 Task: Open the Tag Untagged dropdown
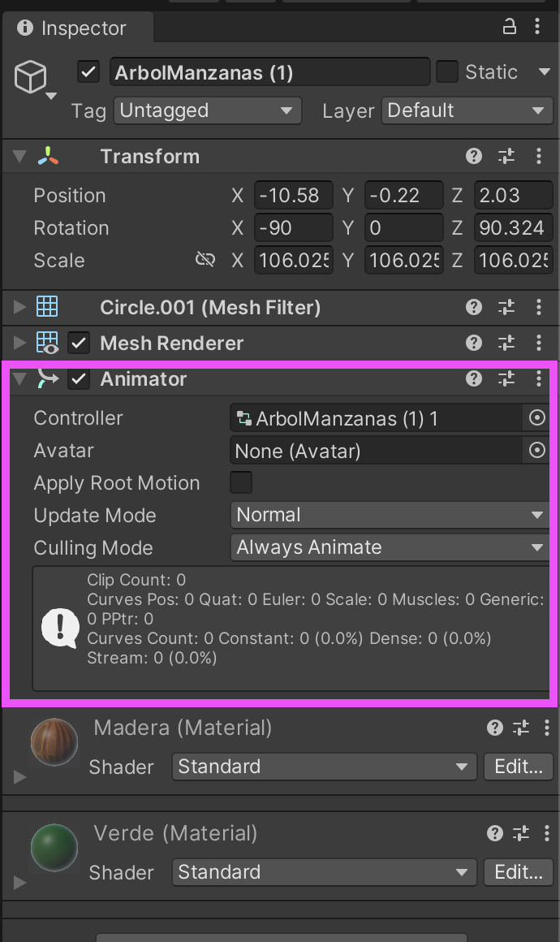(207, 110)
